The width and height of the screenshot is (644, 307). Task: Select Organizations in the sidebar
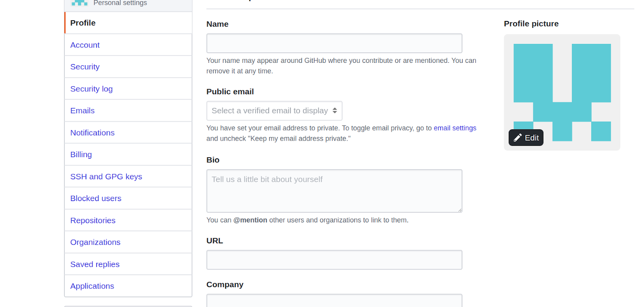(128, 243)
